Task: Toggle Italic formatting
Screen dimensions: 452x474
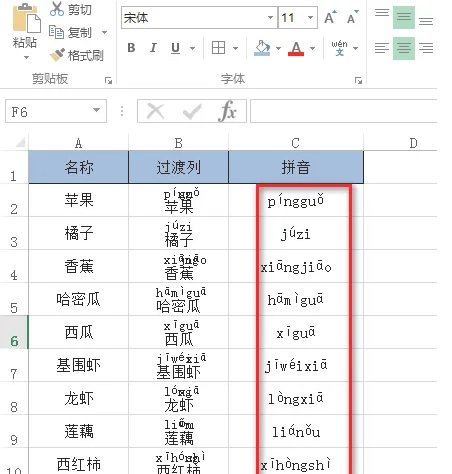Action: [x=153, y=48]
